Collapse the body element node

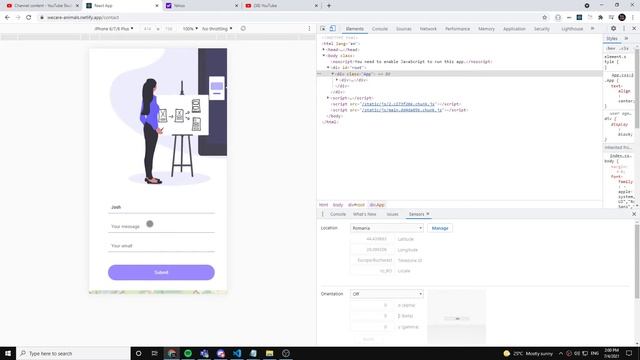[x=324, y=56]
